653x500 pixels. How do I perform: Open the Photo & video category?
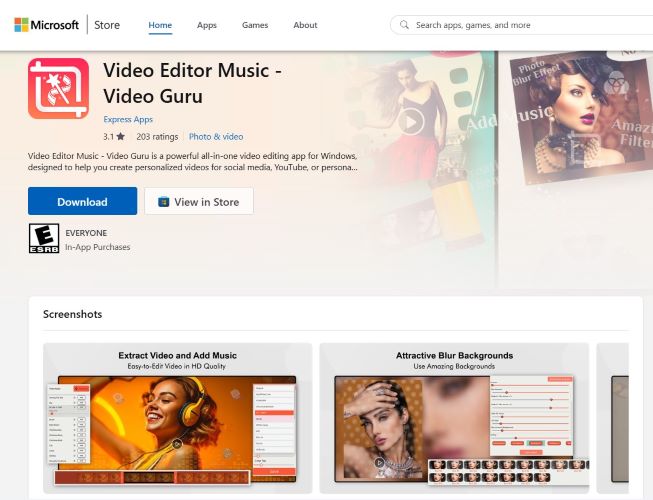coord(216,137)
